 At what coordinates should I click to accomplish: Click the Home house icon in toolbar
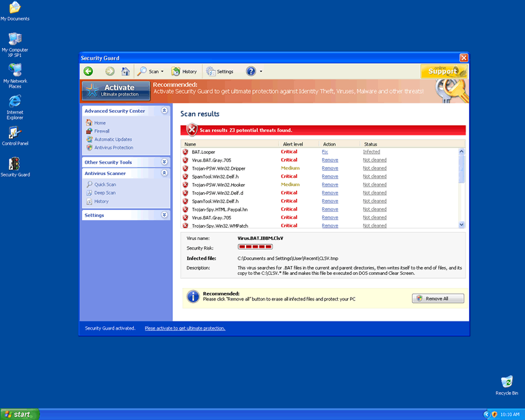coord(125,71)
